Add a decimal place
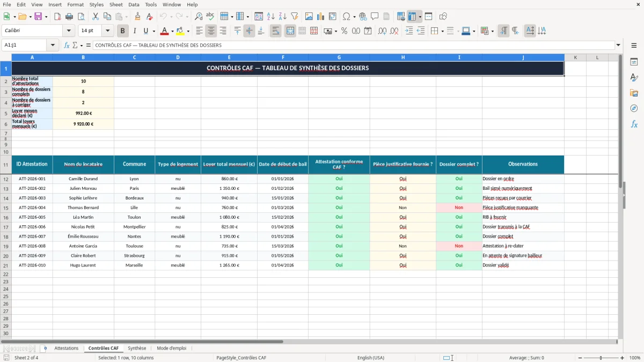644x362 pixels. 383,31
